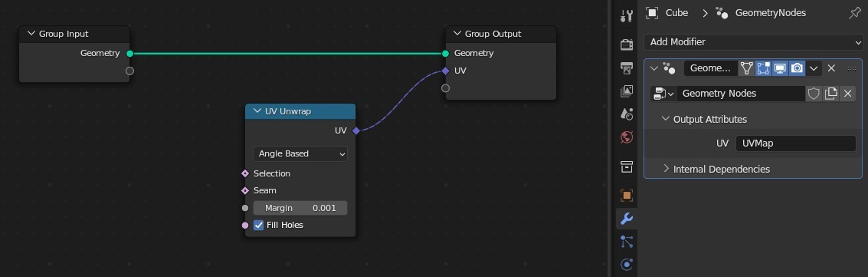Click the Selection input socket
This screenshot has height=277, width=868.
(x=245, y=173)
